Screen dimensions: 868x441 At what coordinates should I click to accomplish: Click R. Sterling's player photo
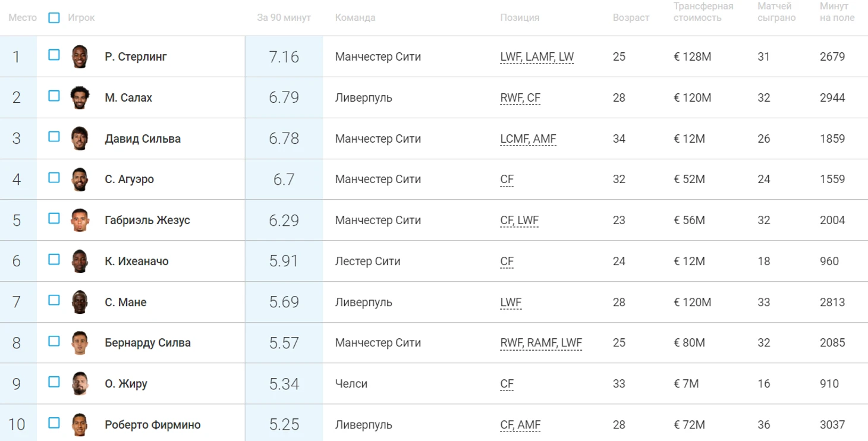79,57
